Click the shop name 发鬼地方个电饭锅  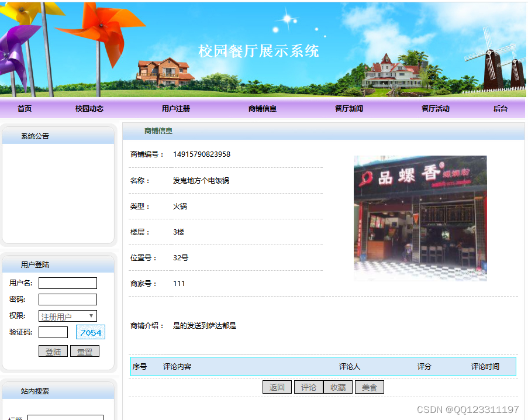coord(201,181)
